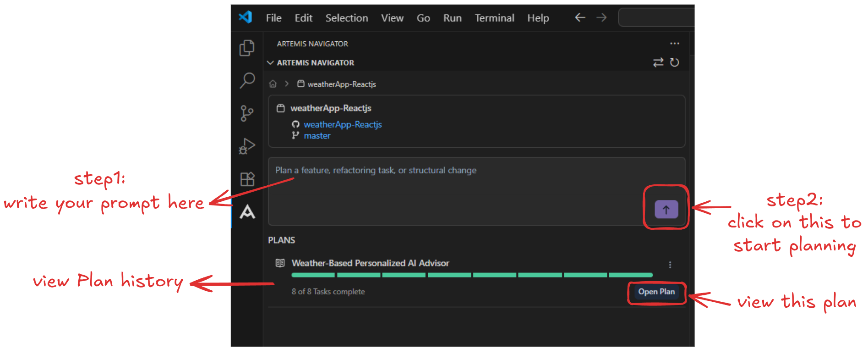
Task: Open the Terminal menu
Action: tap(494, 18)
